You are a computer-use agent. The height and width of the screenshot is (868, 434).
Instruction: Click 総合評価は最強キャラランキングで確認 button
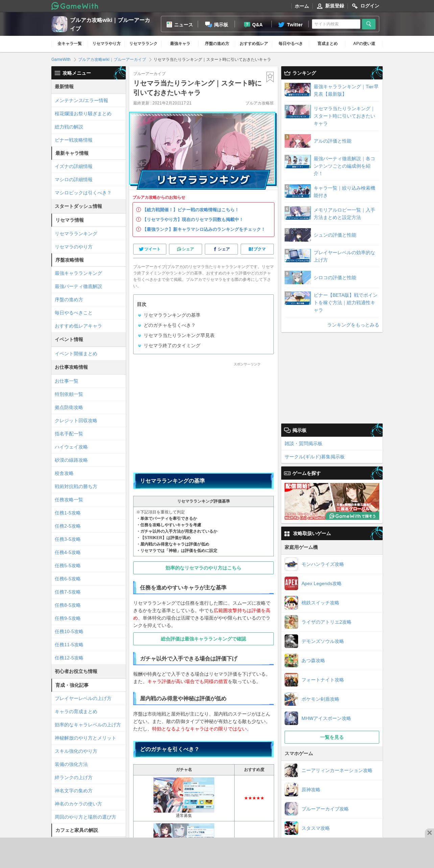click(203, 639)
